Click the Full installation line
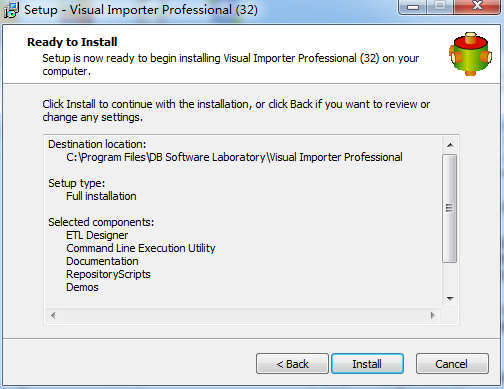Image resolution: width=504 pixels, height=389 pixels. pos(101,196)
